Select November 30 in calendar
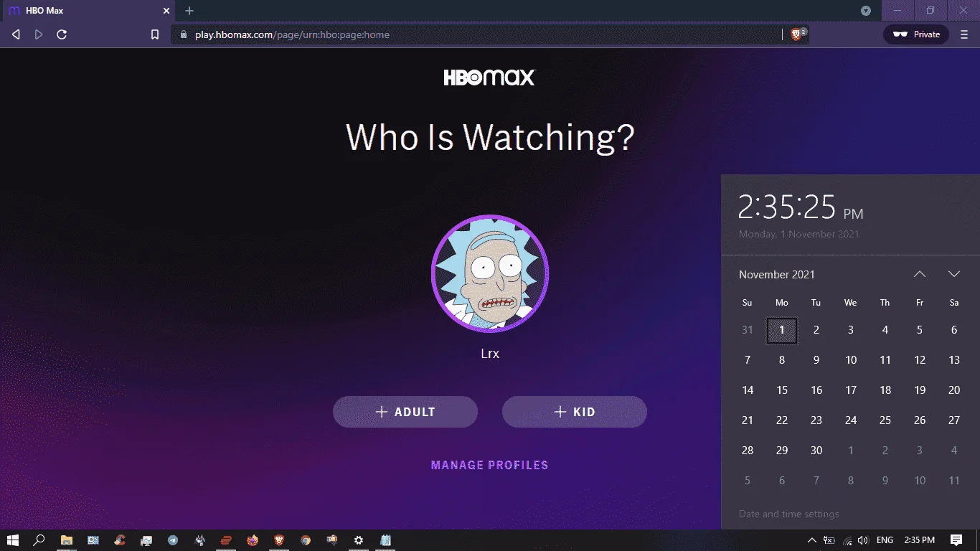 click(816, 451)
